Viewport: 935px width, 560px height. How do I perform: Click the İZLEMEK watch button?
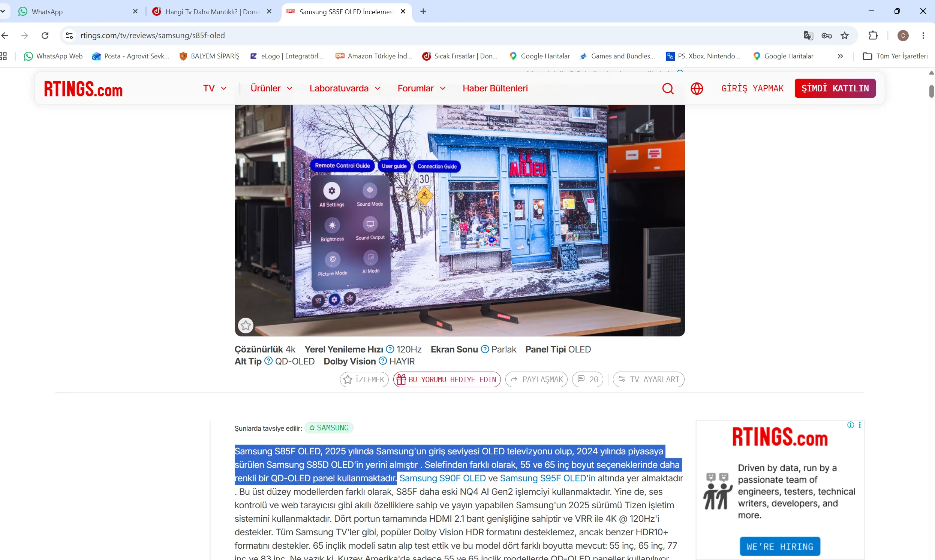(x=364, y=379)
